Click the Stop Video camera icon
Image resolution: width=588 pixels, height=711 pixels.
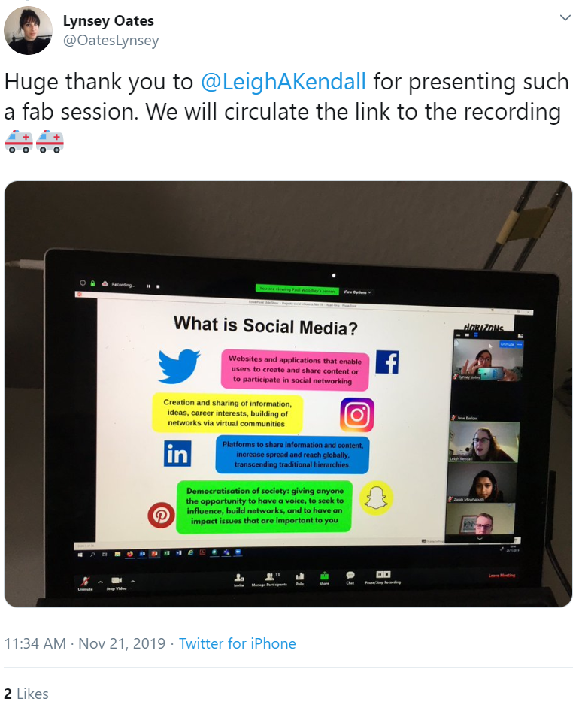click(117, 580)
